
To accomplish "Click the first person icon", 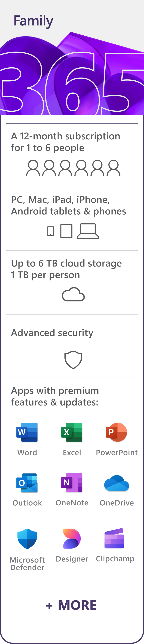I will (x=33, y=168).
